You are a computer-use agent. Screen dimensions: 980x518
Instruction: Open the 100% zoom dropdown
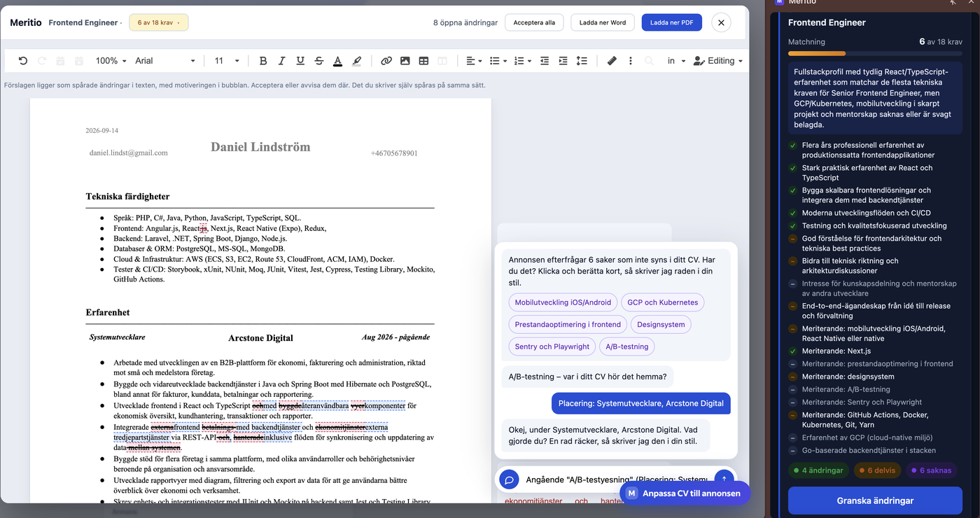click(x=111, y=61)
